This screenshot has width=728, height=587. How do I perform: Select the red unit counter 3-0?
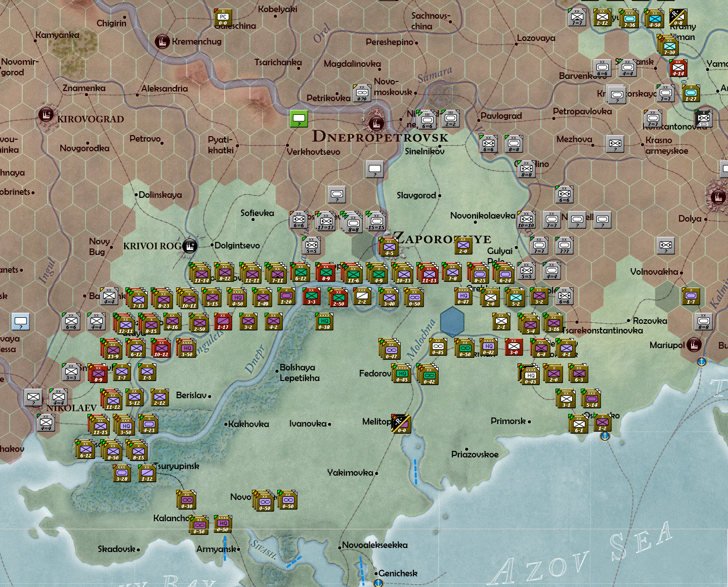514,347
